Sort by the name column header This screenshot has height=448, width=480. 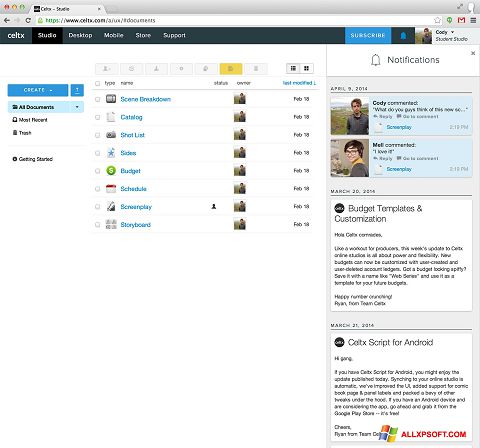(x=127, y=83)
